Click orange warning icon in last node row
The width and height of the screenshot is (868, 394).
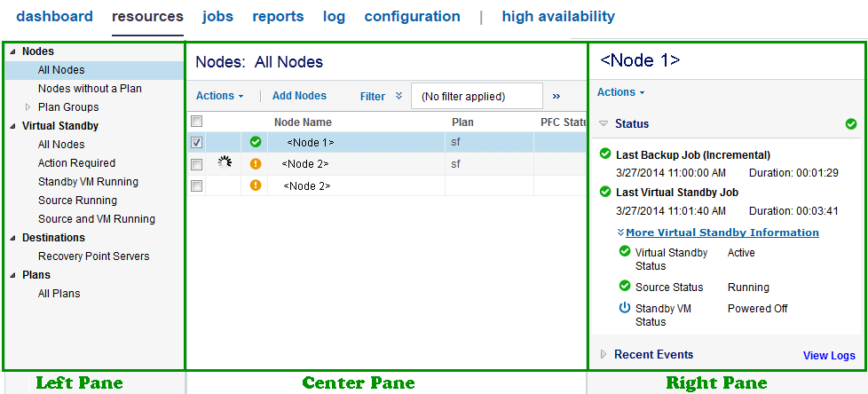(x=256, y=185)
